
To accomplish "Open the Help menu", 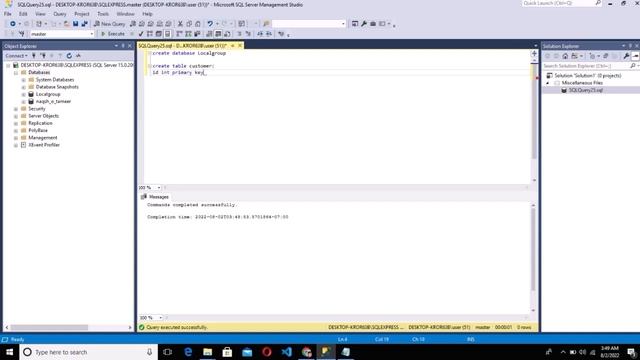I will point(147,14).
